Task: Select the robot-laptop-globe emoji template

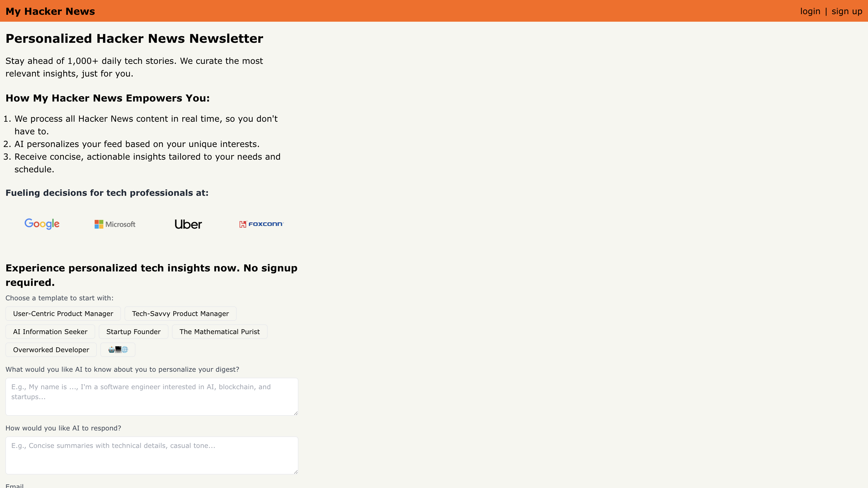Action: click(118, 349)
